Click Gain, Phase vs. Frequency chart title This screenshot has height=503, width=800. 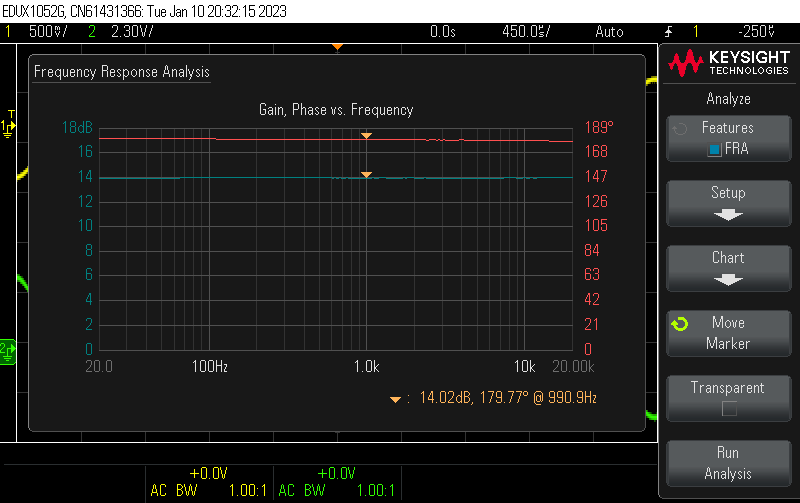[x=336, y=110]
